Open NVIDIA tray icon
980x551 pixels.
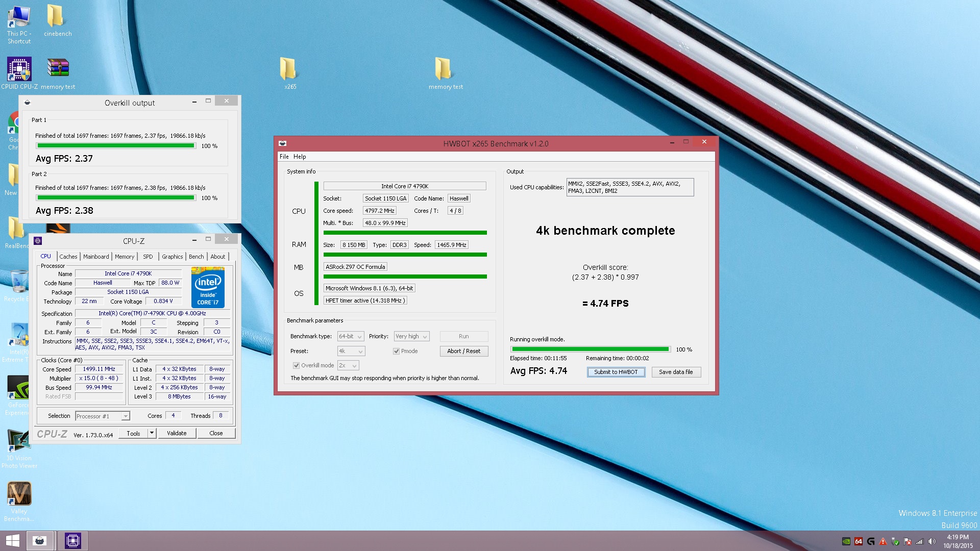coord(846,541)
